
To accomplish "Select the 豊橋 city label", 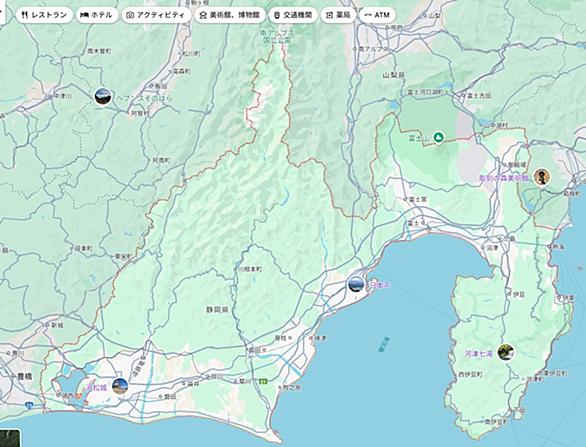I will (24, 376).
